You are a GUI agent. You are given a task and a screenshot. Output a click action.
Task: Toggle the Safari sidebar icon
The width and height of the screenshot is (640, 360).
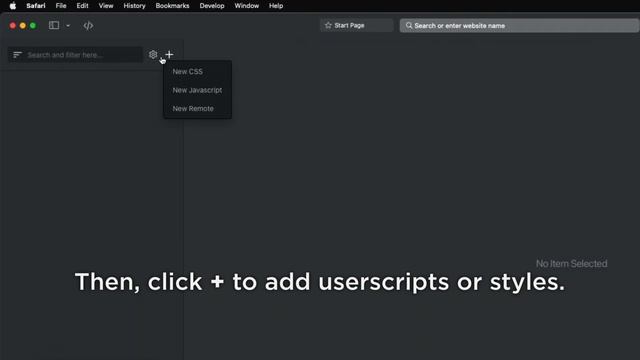tap(54, 25)
